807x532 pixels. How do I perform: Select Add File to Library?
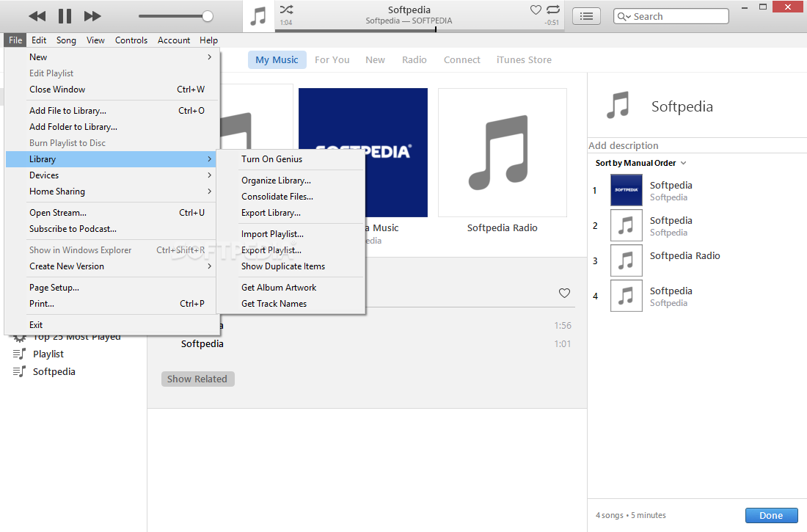(112, 111)
